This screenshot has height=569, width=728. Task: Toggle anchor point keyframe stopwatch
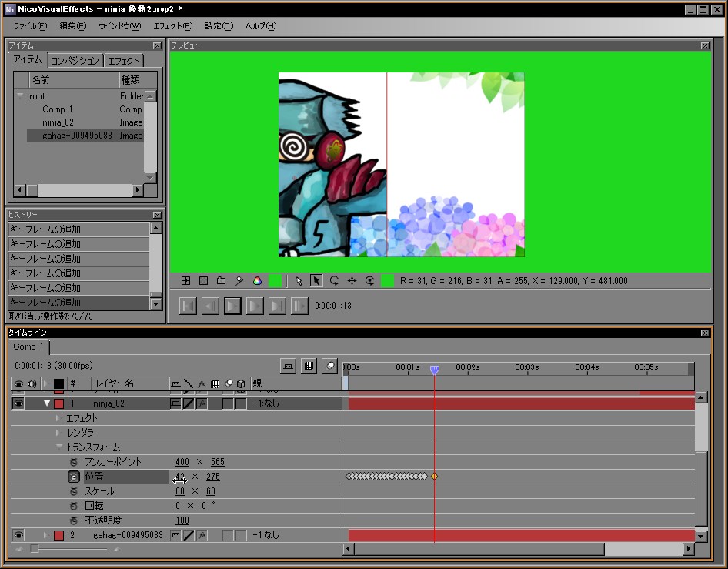click(x=74, y=462)
